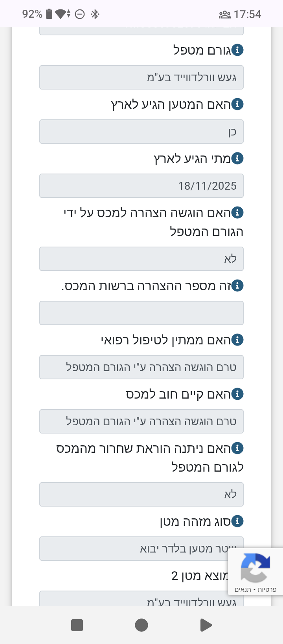Tap info icon next to מספר ההצהרה ברשות המכס
This screenshot has height=644, width=283.
237,285
